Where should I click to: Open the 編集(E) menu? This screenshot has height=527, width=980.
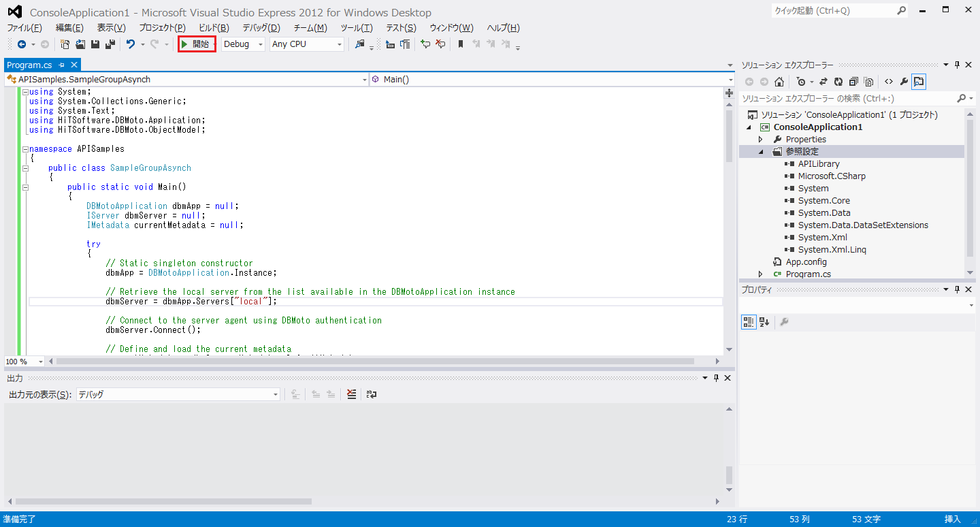coord(69,28)
